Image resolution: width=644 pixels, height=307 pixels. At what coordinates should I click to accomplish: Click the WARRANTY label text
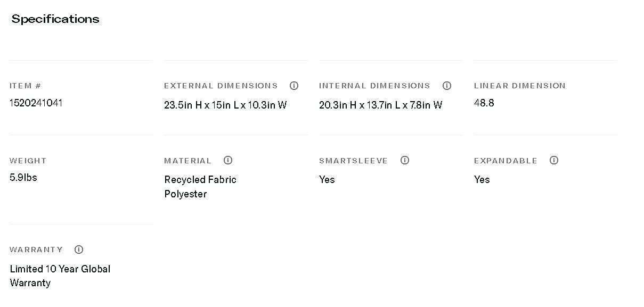[x=36, y=250]
